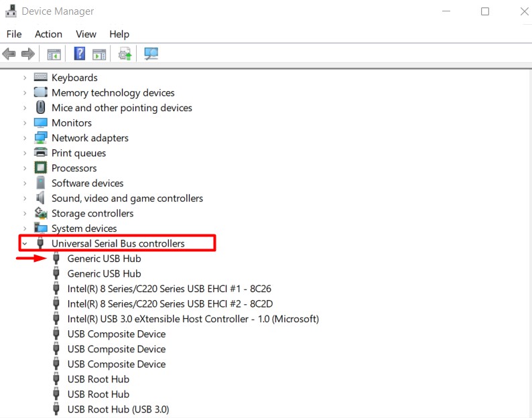Expand Sound, video and game controllers chevron
532x418 pixels.
click(x=25, y=198)
